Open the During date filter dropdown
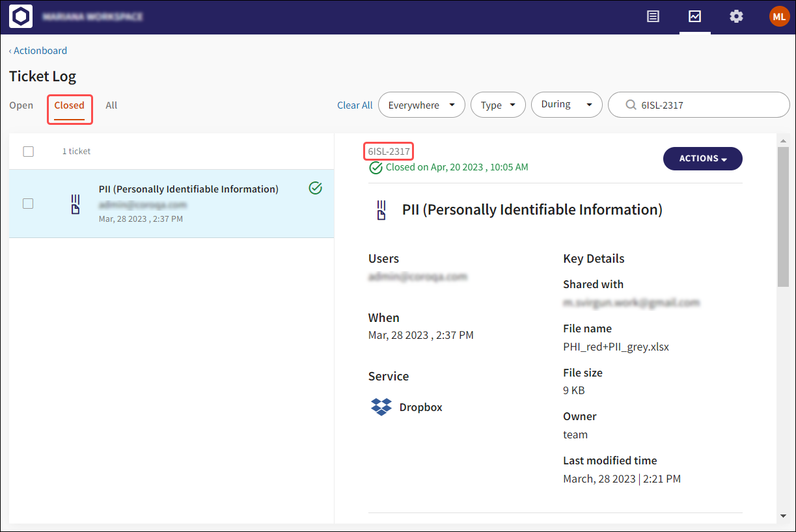 (566, 105)
